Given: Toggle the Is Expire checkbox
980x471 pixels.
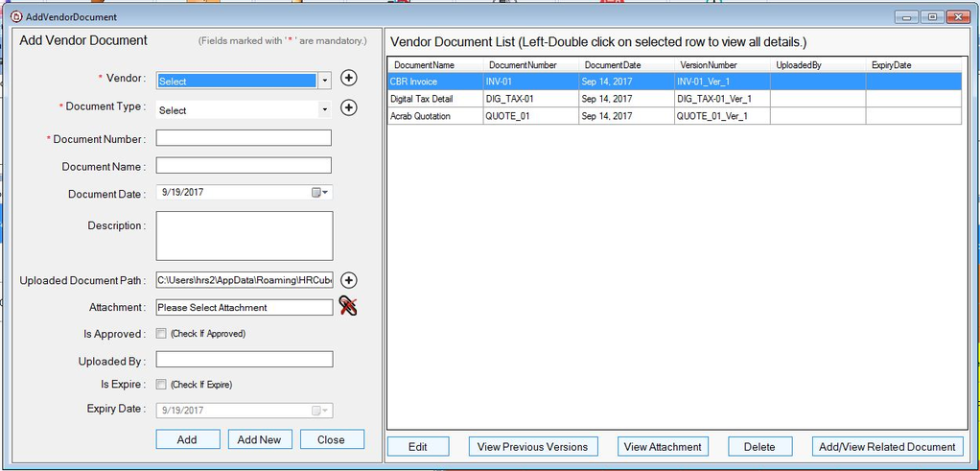Looking at the screenshot, I should pos(161,384).
